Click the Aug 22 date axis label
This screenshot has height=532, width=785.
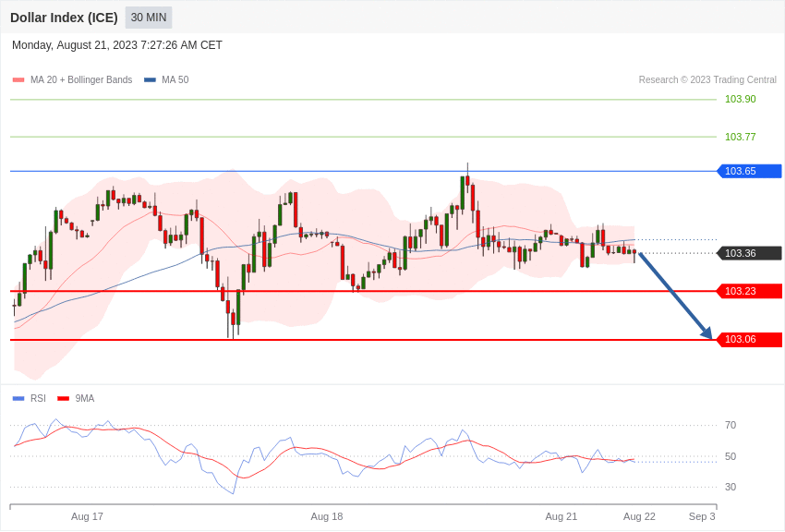pyautogui.click(x=639, y=516)
